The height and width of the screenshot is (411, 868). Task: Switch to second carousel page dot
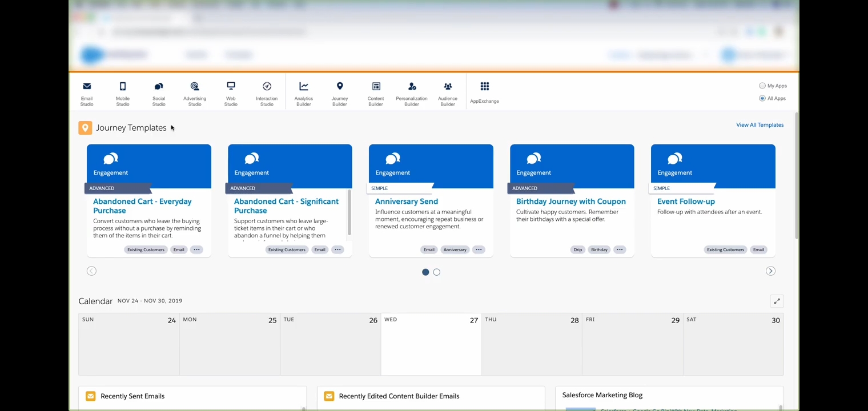click(437, 272)
